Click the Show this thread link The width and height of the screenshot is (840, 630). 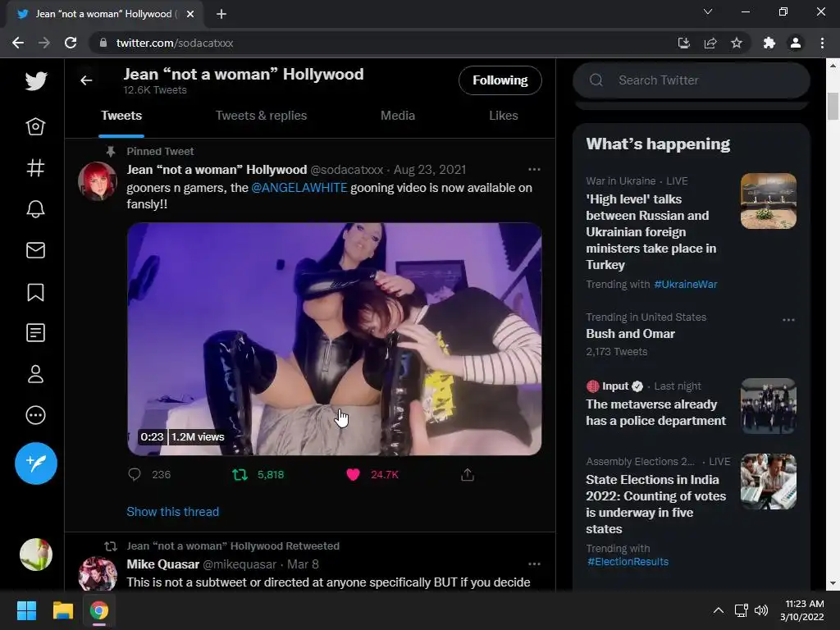[172, 512]
